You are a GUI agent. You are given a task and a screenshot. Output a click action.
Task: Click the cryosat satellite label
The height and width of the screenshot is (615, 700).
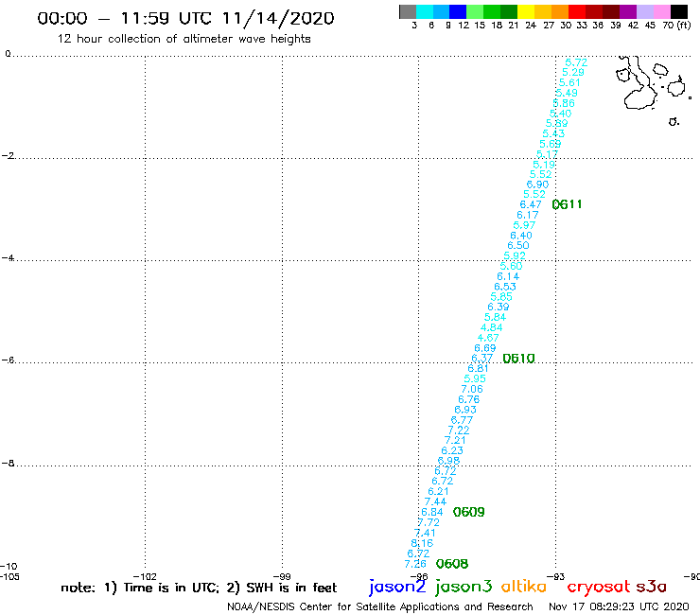click(599, 587)
